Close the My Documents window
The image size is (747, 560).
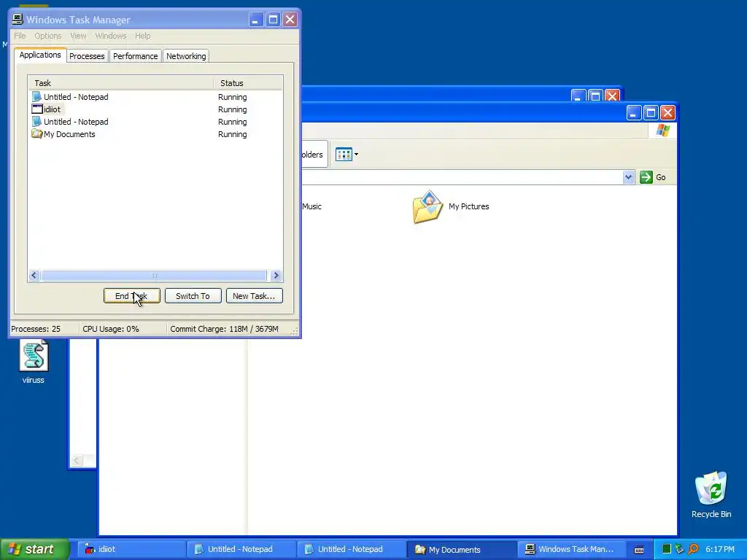coord(667,113)
